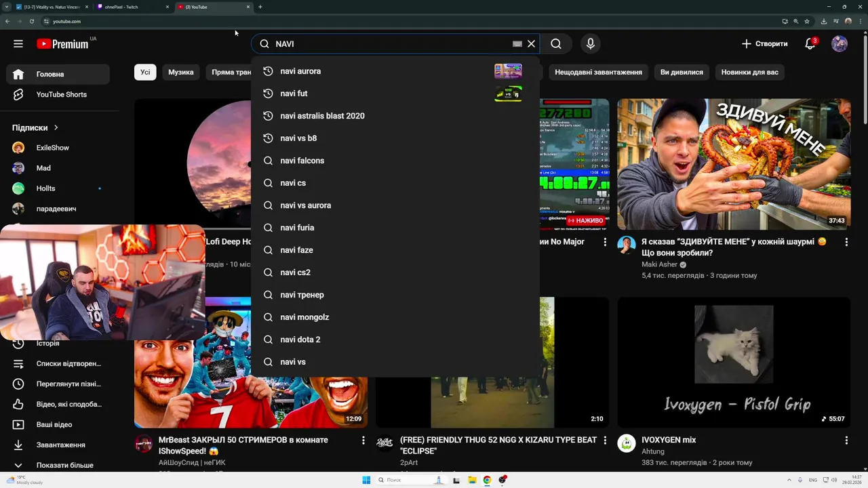Choose suggestion navi astralis blast 2020
The height and width of the screenshot is (488, 868).
point(395,116)
